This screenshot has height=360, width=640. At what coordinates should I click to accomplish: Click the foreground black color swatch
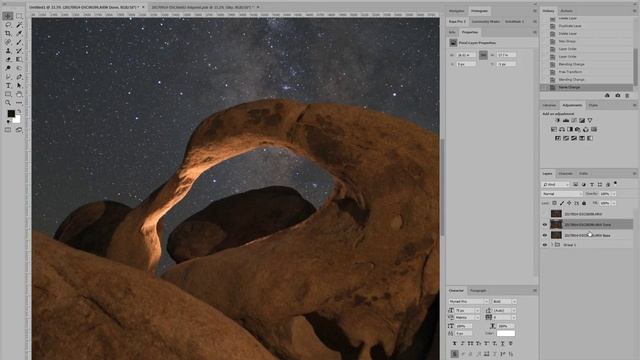coord(11,113)
